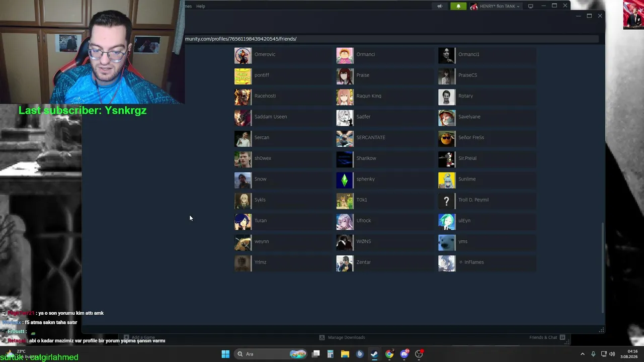Open Manage Downloads in Steam
The width and height of the screenshot is (644, 362).
[342, 337]
